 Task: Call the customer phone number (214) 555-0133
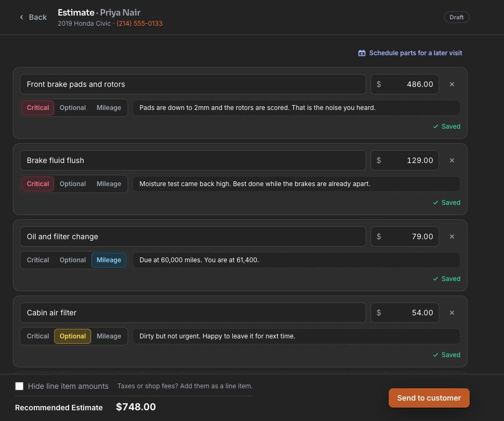[139, 24]
